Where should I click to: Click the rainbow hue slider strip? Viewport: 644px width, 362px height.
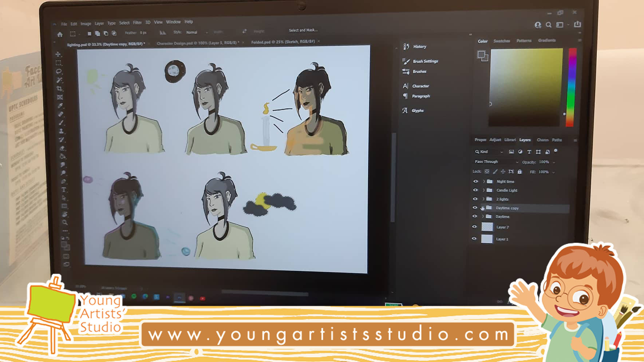click(x=571, y=87)
